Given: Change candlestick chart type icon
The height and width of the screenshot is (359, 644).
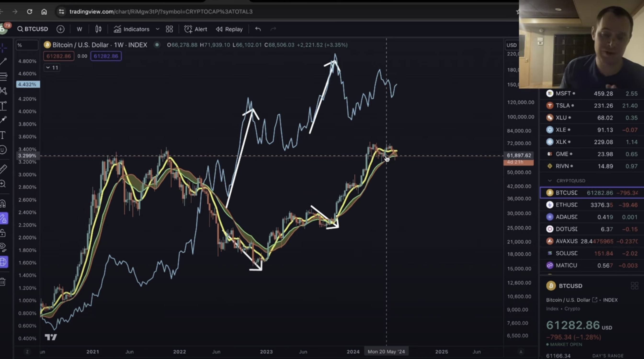Looking at the screenshot, I should (x=98, y=29).
